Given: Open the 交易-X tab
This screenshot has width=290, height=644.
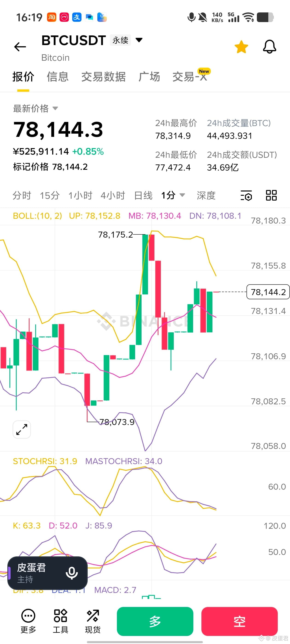Looking at the screenshot, I should 190,77.
